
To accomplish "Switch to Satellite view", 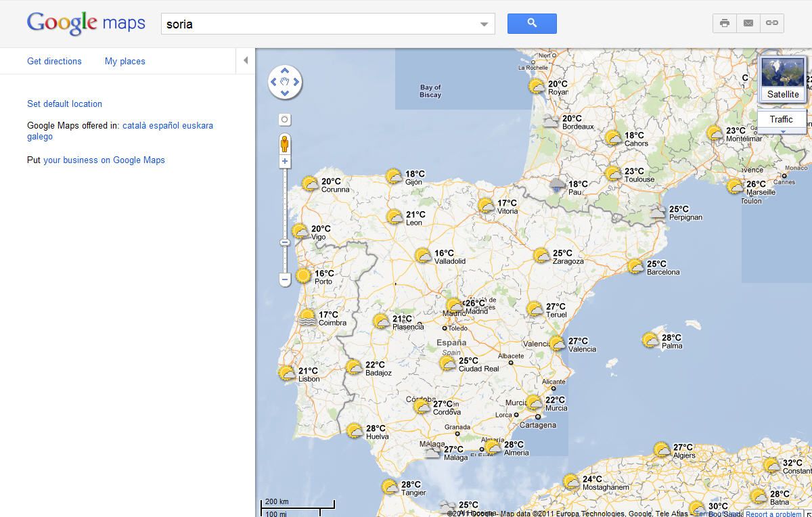I will [783, 78].
